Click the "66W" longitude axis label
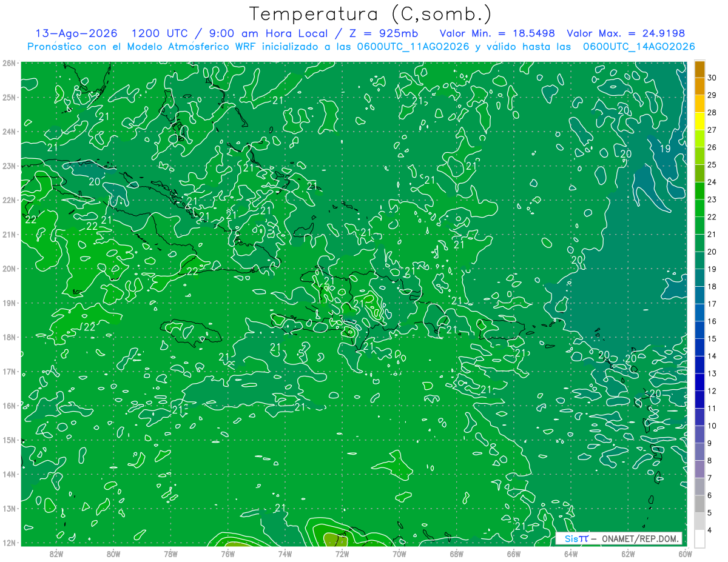 tap(514, 554)
